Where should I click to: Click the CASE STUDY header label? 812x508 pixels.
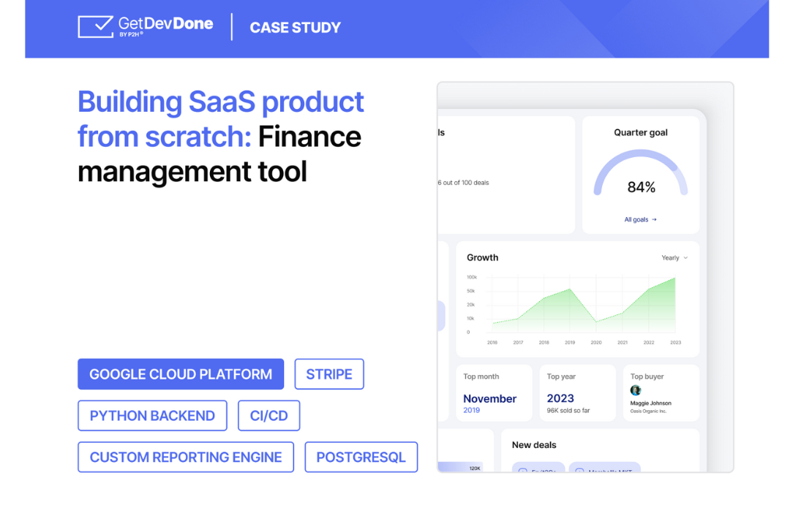coord(296,28)
